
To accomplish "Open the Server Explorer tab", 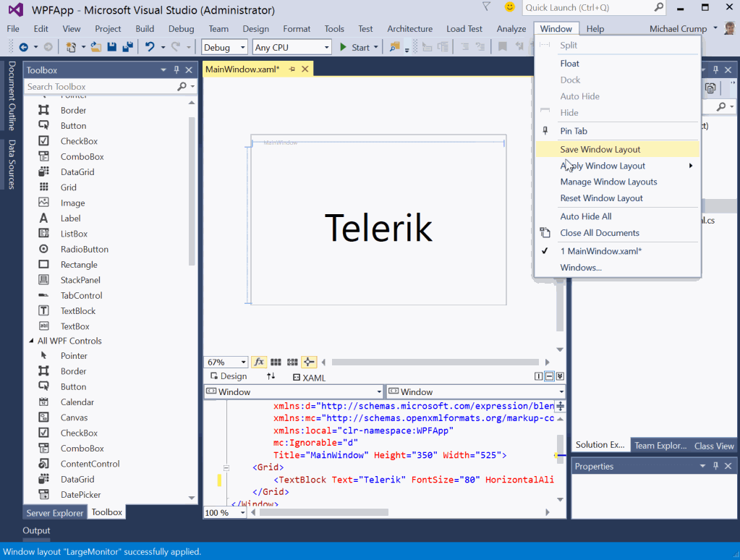I will [x=55, y=513].
